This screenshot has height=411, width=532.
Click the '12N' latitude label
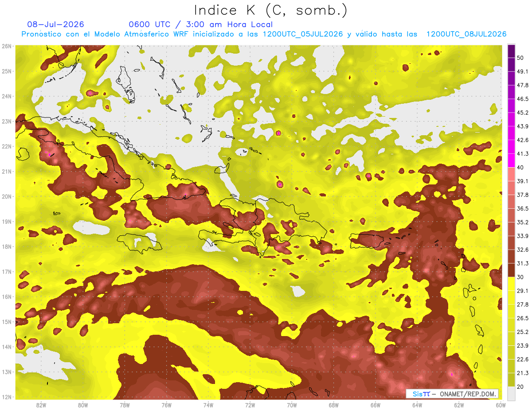coord(6,397)
